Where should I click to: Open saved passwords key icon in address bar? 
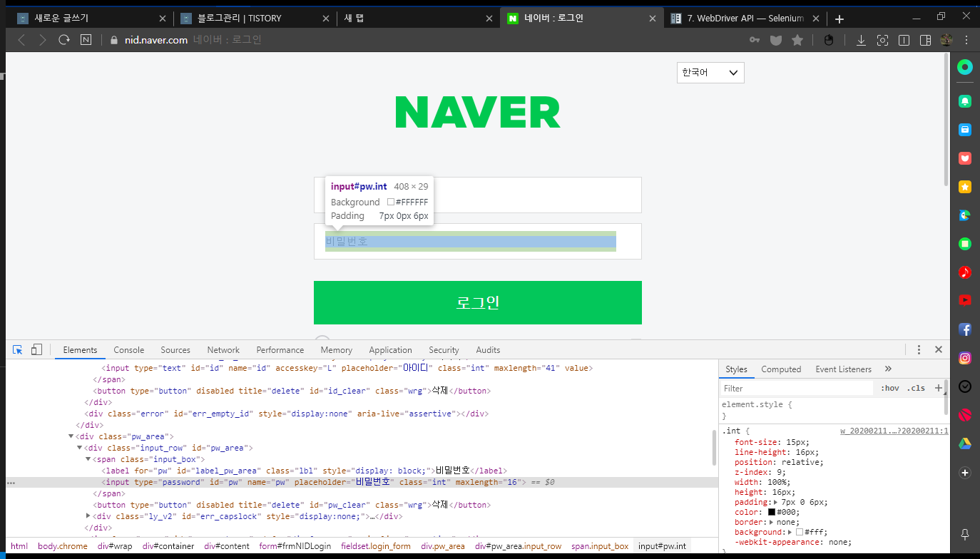click(x=754, y=40)
